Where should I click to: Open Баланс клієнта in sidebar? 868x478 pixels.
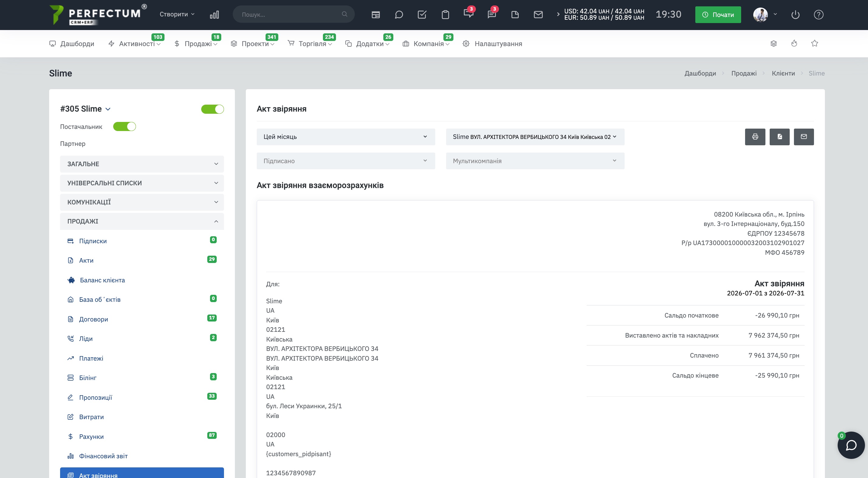pyautogui.click(x=102, y=280)
